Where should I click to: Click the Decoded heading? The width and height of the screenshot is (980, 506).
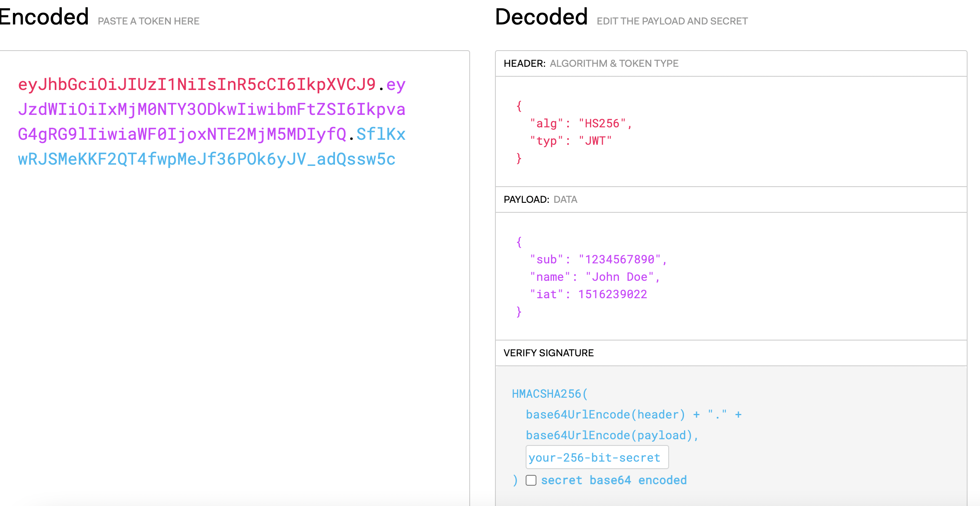[541, 17]
